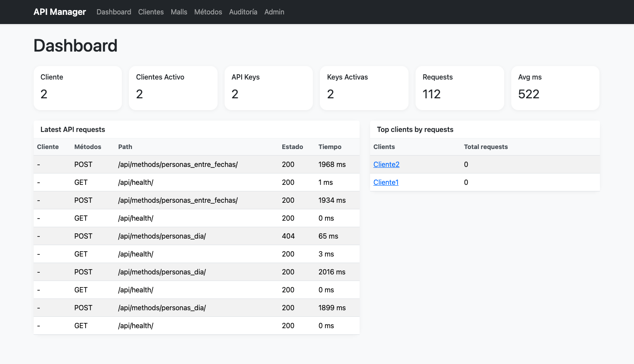The height and width of the screenshot is (364, 634).
Task: Click the path in the 404 row
Action: click(162, 236)
